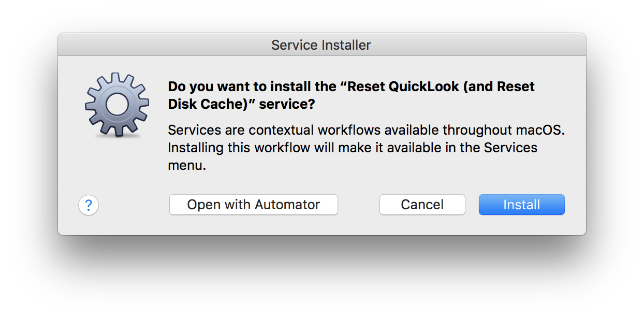644x318 pixels.
Task: Dismiss the dialog using Cancel
Action: pyautogui.click(x=422, y=205)
